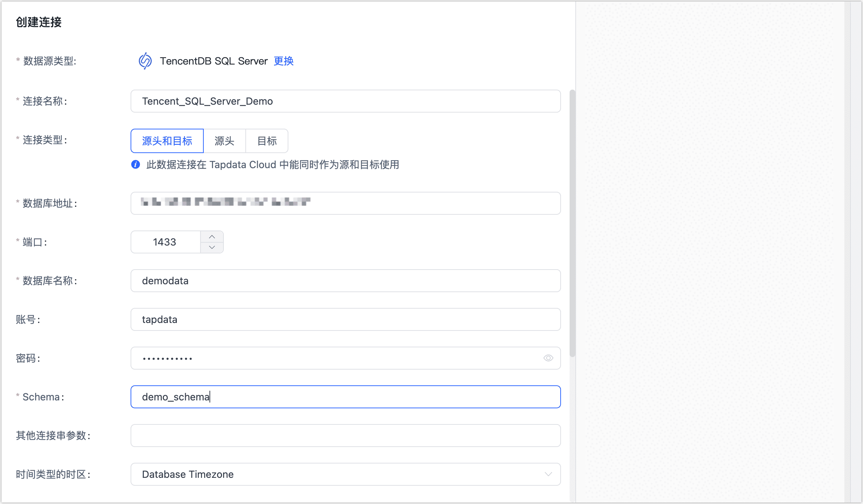Click the info icon beside the Tapdata Cloud tip

tap(135, 165)
